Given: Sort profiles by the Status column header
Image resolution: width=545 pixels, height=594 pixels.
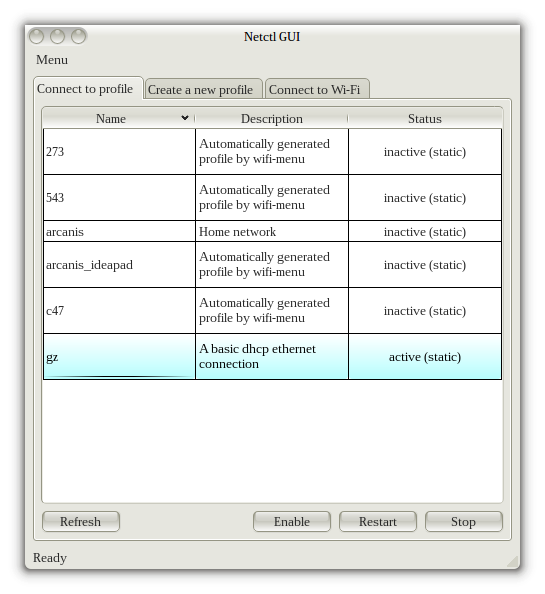Looking at the screenshot, I should pyautogui.click(x=425, y=119).
